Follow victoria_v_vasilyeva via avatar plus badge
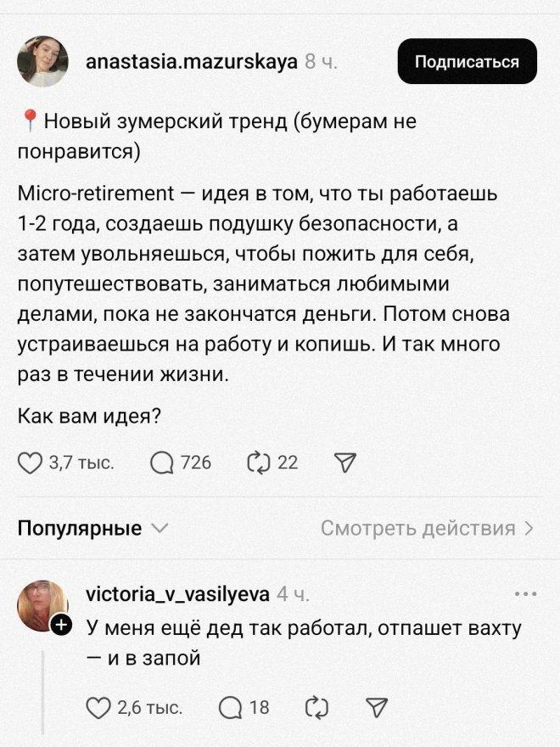 pos(61,626)
